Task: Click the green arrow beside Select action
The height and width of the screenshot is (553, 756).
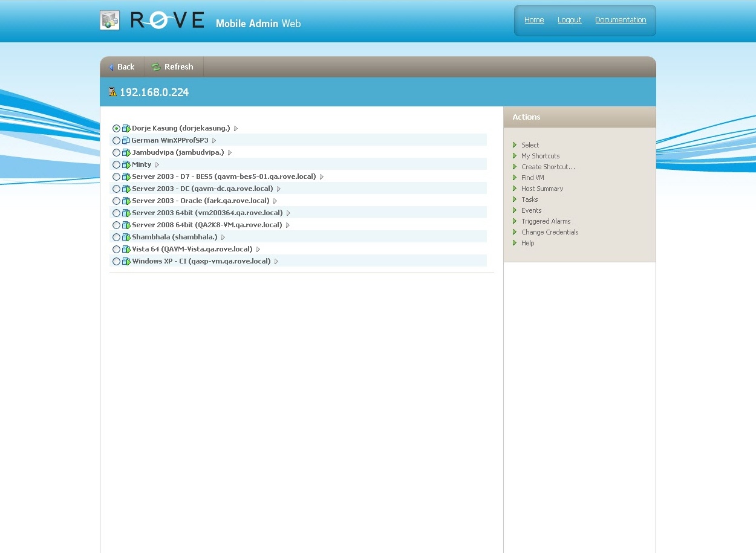Action: (515, 145)
